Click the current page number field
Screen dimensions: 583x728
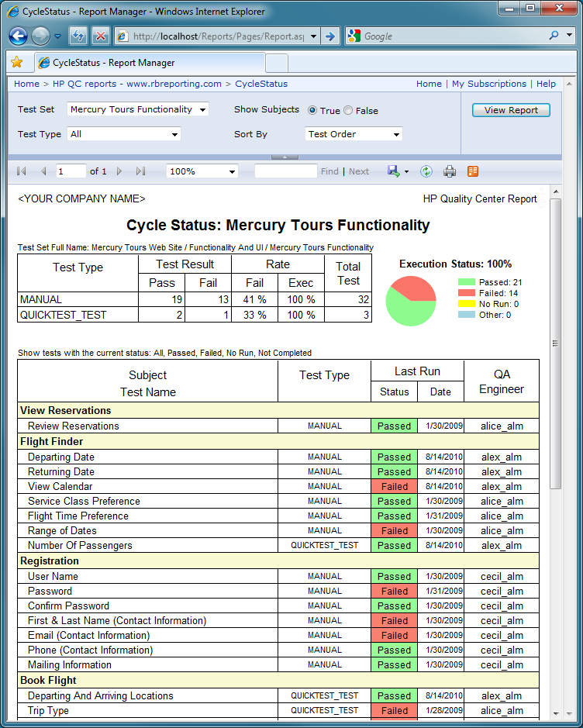(71, 171)
